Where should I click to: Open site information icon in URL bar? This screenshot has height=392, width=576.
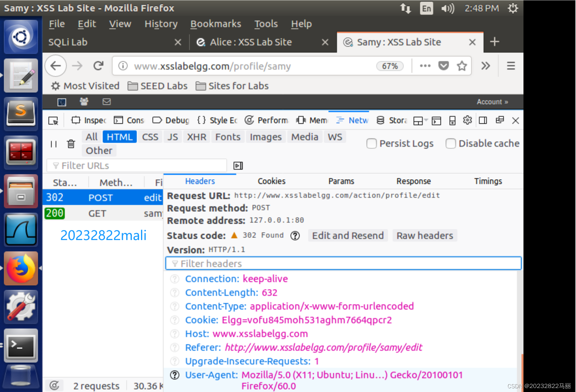(x=123, y=66)
